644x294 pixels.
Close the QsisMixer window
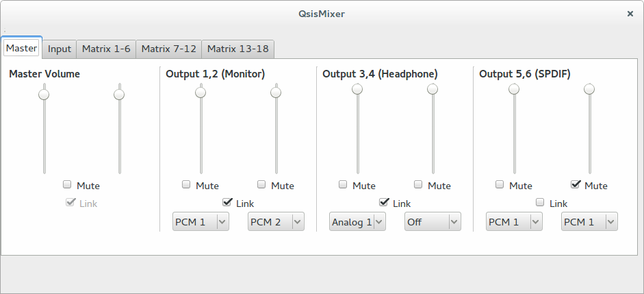[630, 13]
